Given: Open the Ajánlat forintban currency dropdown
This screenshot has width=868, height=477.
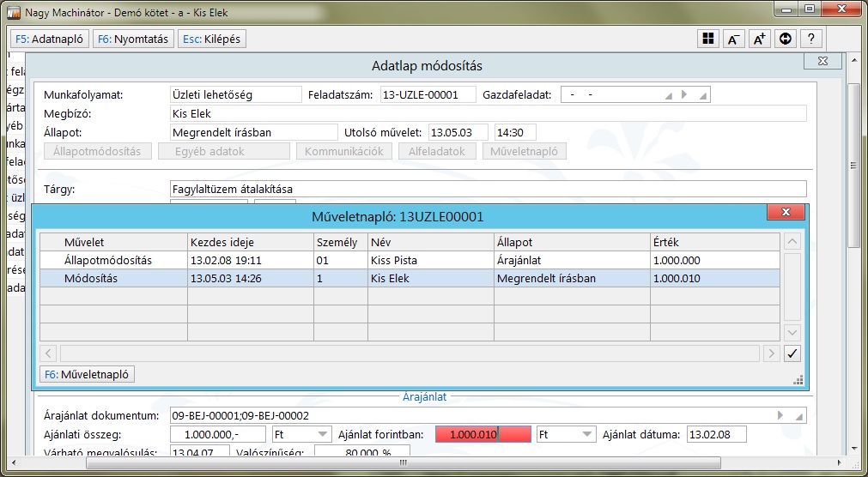Looking at the screenshot, I should pyautogui.click(x=587, y=434).
